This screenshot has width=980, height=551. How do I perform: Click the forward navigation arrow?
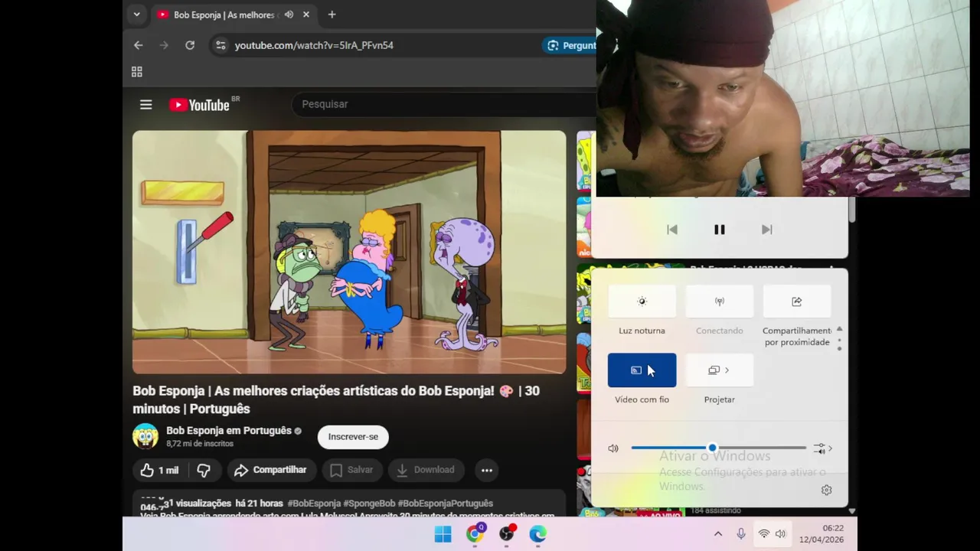coord(164,45)
